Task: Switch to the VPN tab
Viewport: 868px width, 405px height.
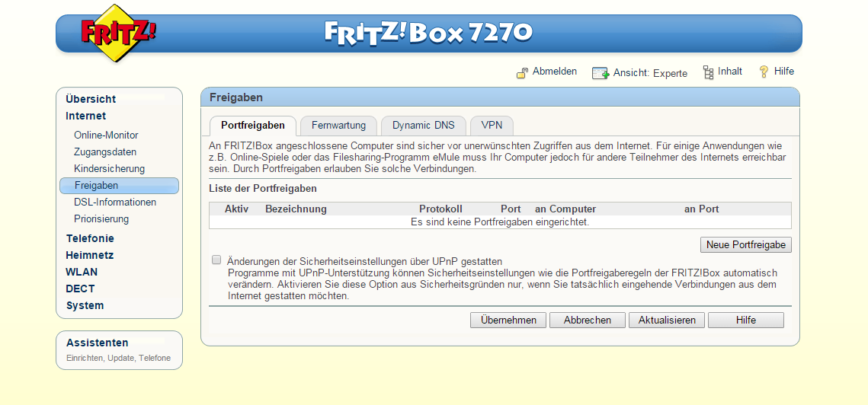Action: [x=492, y=126]
